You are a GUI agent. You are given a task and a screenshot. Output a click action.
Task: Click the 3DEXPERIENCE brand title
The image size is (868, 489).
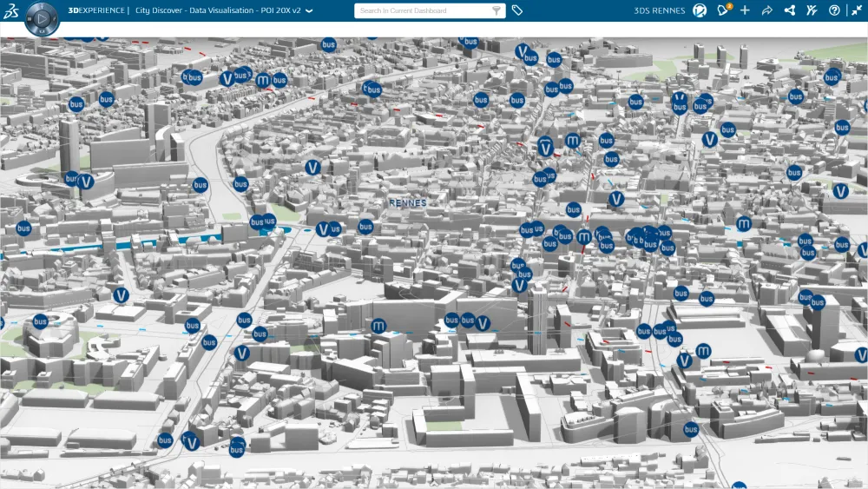pos(98,10)
